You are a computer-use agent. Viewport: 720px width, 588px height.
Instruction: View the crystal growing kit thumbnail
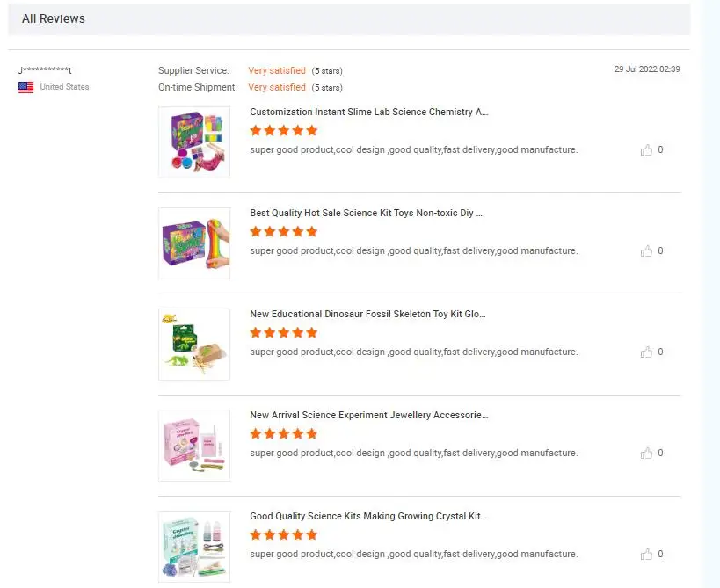(x=194, y=546)
